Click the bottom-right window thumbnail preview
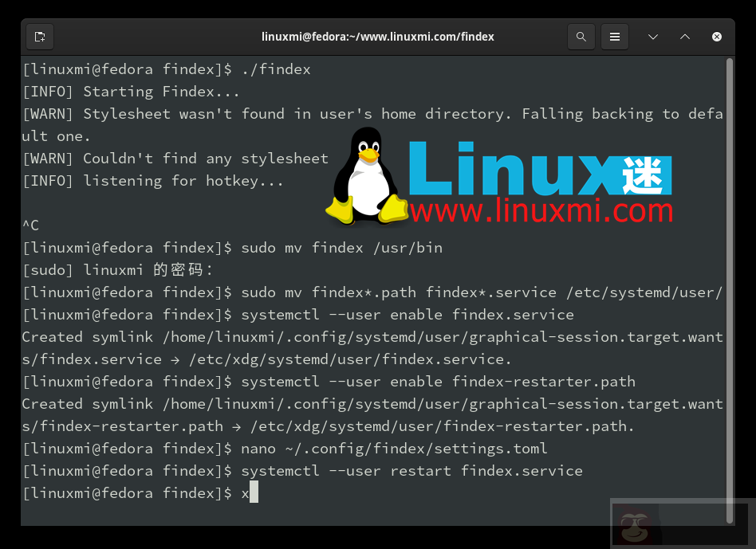Viewport: 756px width, 549px height. pos(682,524)
